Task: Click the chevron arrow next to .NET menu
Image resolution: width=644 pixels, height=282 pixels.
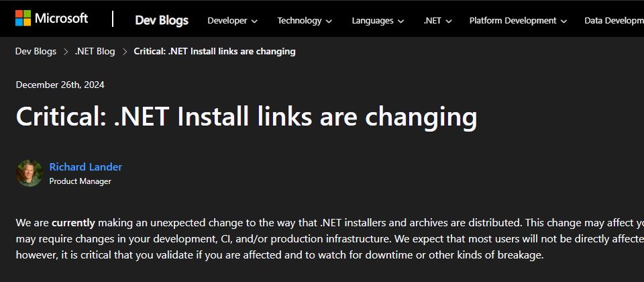Action: click(449, 21)
